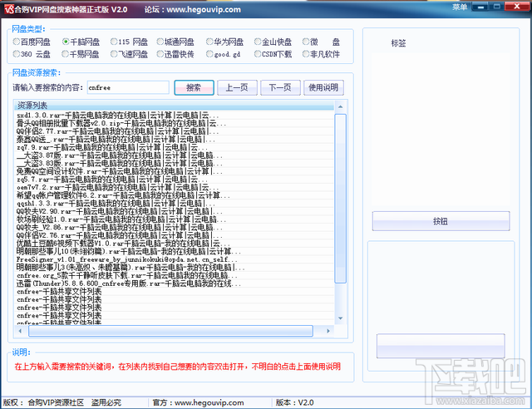The image size is (532, 409).
Task: Choose the good.gd radio option
Action: (224, 54)
